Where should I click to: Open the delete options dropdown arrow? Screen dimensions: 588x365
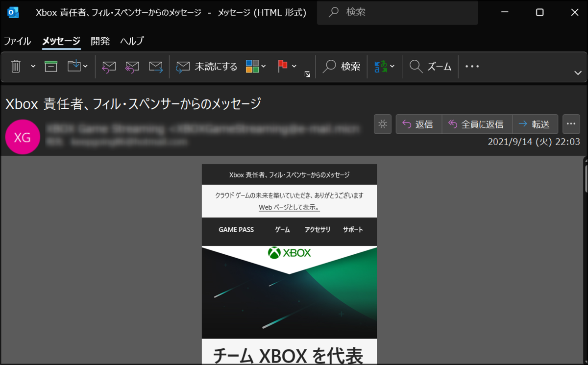(x=32, y=66)
